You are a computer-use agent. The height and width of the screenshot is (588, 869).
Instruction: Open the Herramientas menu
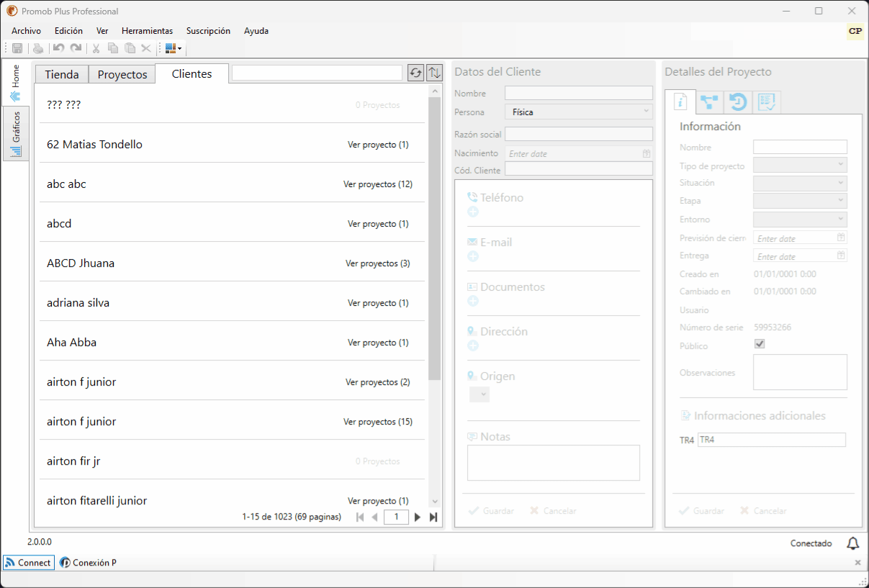coord(147,31)
